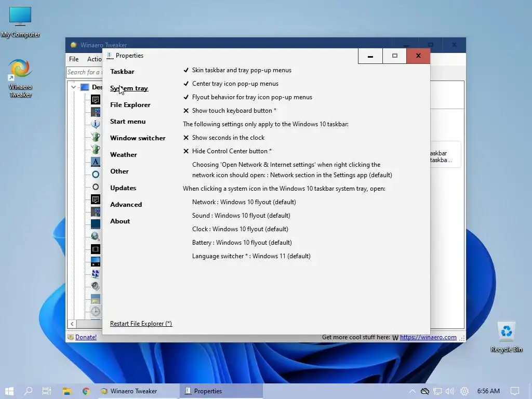The height and width of the screenshot is (399, 532).
Task: Go to Weather section
Action: [124, 155]
